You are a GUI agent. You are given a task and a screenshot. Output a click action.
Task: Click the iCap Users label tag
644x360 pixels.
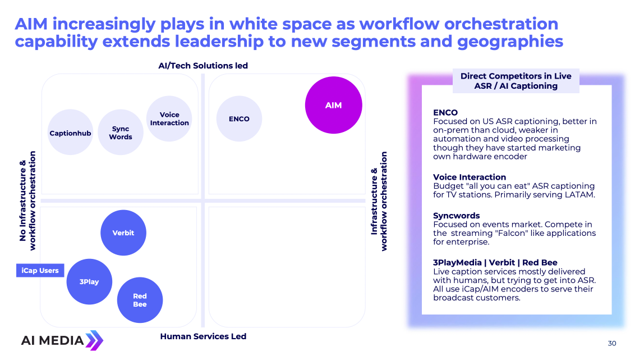pos(40,271)
